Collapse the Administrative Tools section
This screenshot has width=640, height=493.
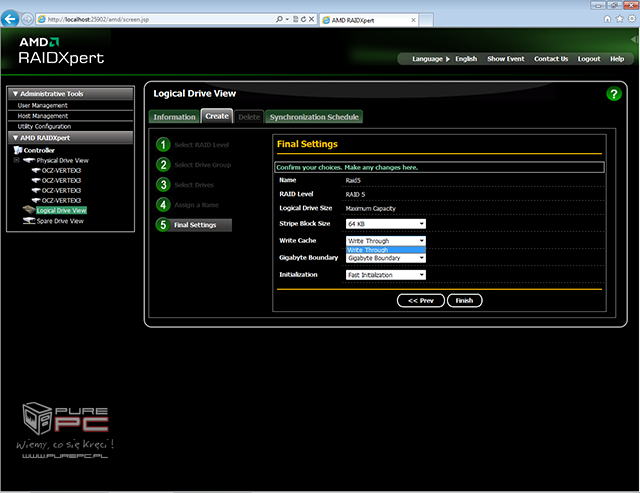[x=12, y=94]
